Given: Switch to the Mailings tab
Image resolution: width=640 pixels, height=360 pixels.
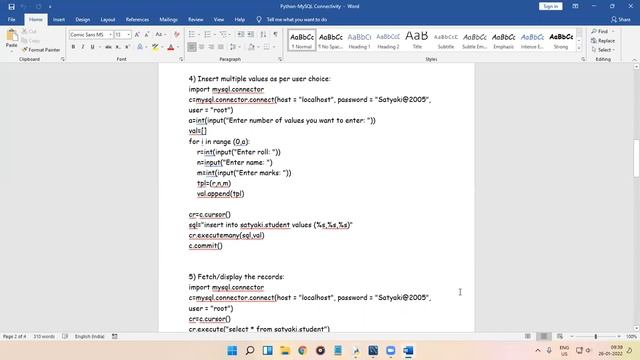Looking at the screenshot, I should pos(168,20).
